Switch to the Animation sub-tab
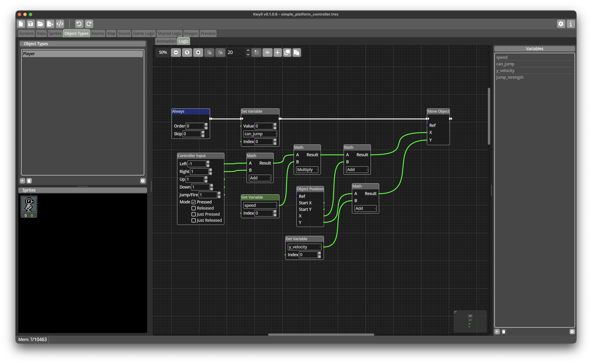This screenshot has height=364, width=592. [166, 41]
